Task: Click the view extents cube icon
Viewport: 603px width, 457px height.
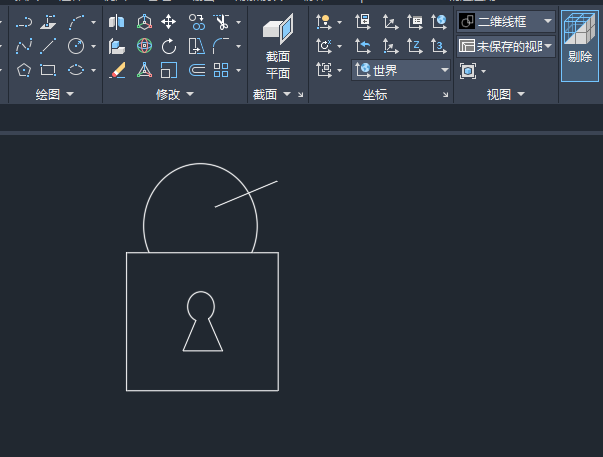Action: [468, 71]
